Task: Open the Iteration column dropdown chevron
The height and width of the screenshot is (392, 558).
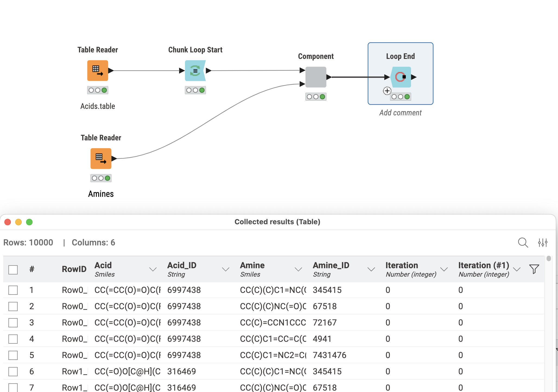Action: point(444,269)
